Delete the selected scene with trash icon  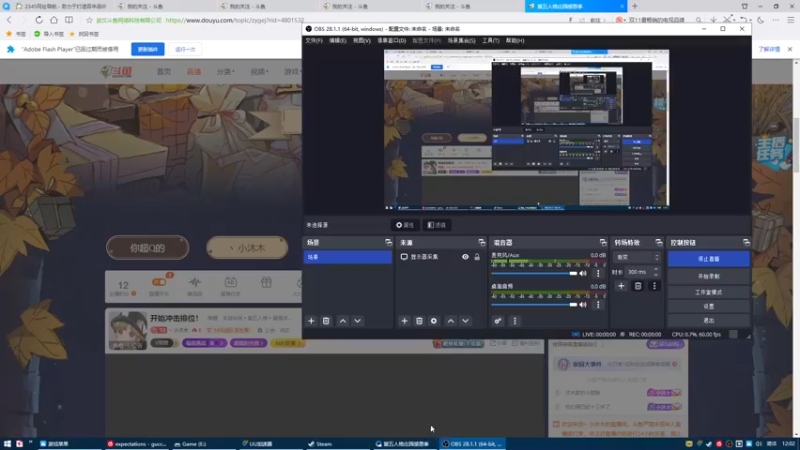point(326,321)
